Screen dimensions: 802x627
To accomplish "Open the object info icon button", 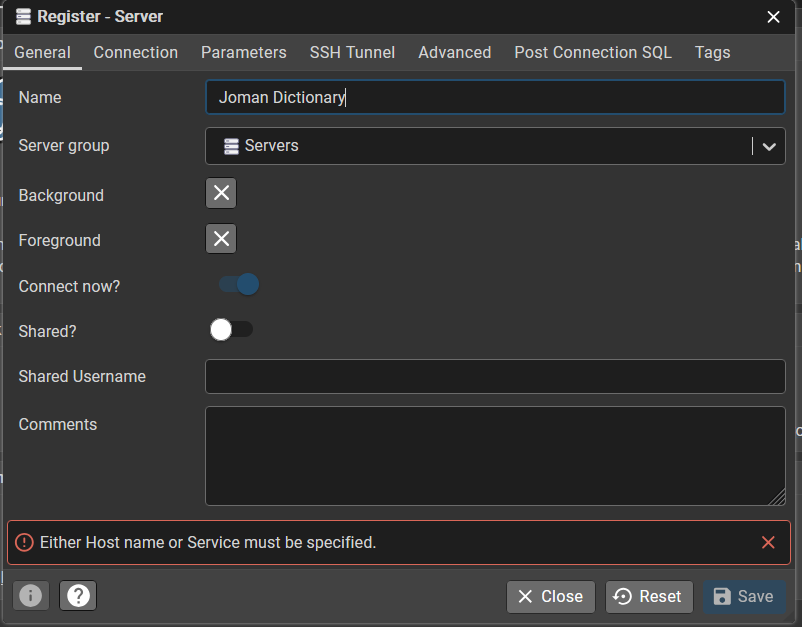I will tap(31, 596).
